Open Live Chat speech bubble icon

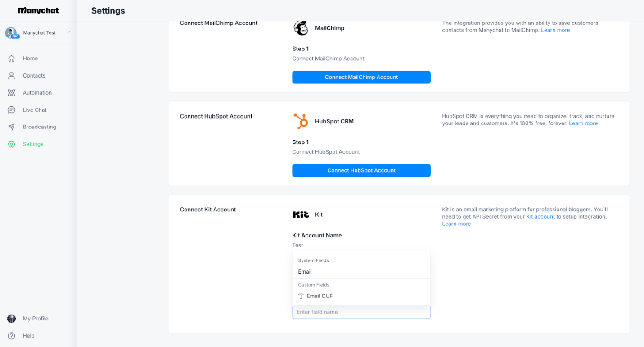click(12, 110)
